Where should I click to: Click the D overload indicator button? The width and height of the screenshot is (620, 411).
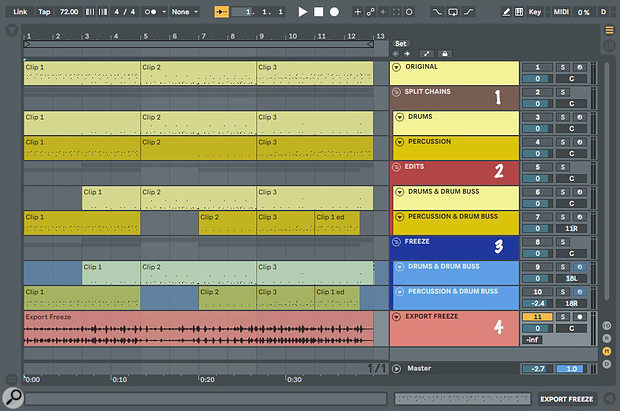(603, 12)
